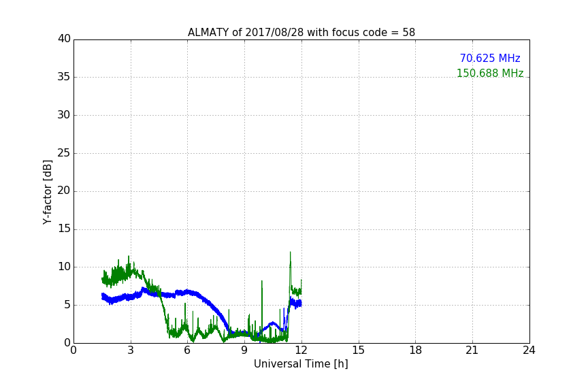Screen dimensions: 588x392
Task: Click the y-axis tick label 20
Action: click(x=64, y=191)
